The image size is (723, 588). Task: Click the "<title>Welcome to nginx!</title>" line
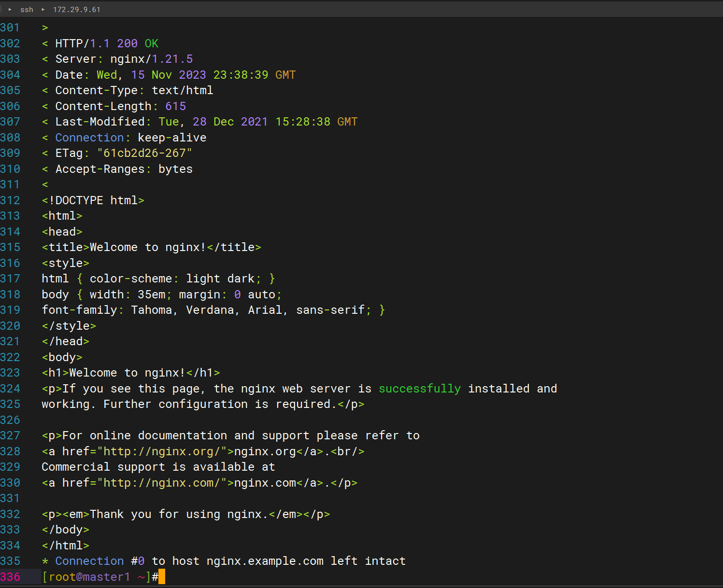coord(152,247)
